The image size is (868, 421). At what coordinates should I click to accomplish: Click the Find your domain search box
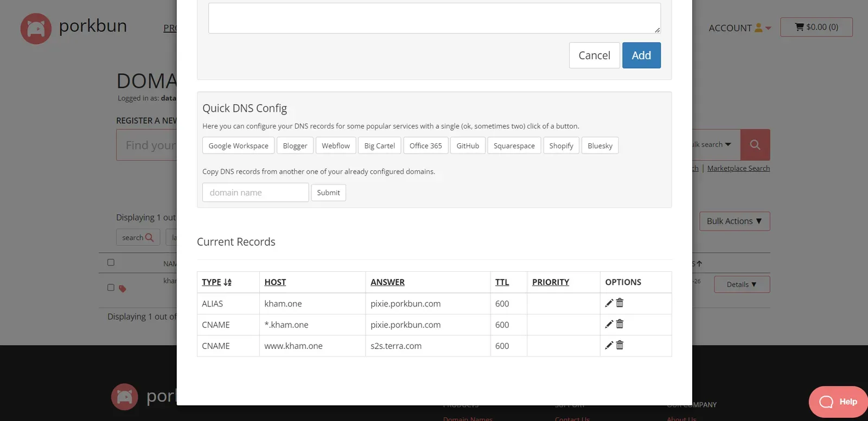[148, 145]
